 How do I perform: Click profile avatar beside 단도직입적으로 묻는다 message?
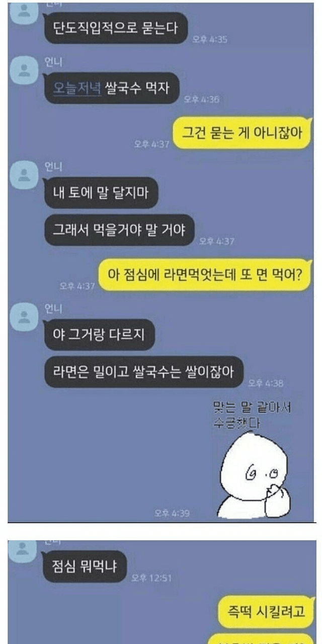[24, 11]
